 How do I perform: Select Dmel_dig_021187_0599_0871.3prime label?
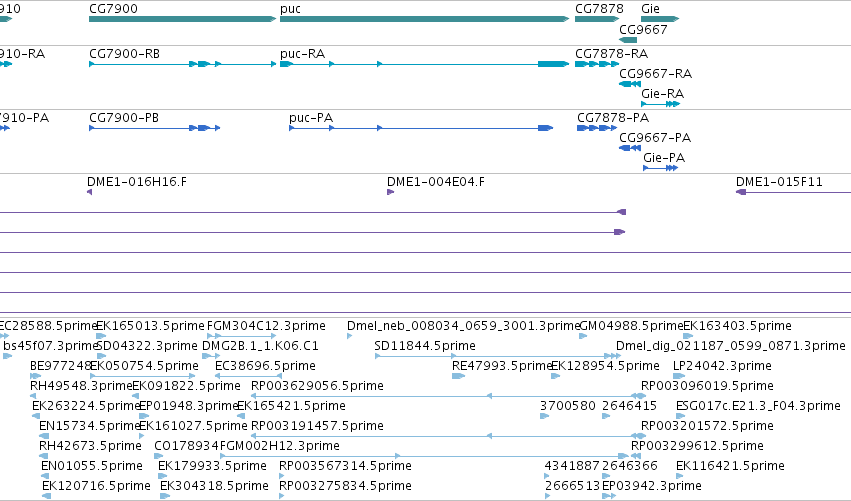tap(731, 346)
